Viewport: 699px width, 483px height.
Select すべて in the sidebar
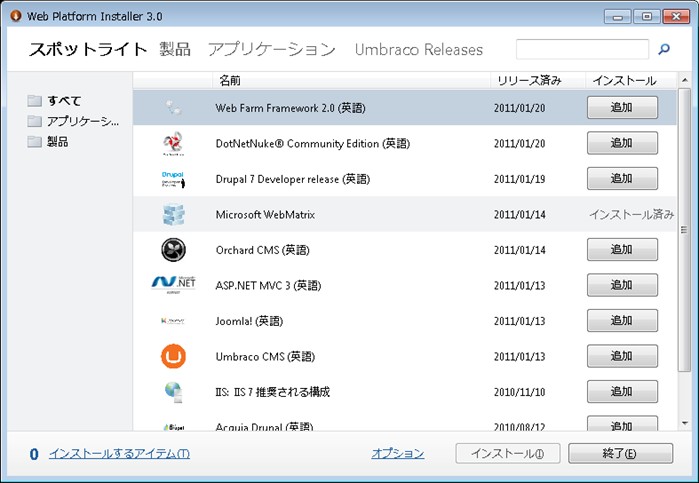64,101
